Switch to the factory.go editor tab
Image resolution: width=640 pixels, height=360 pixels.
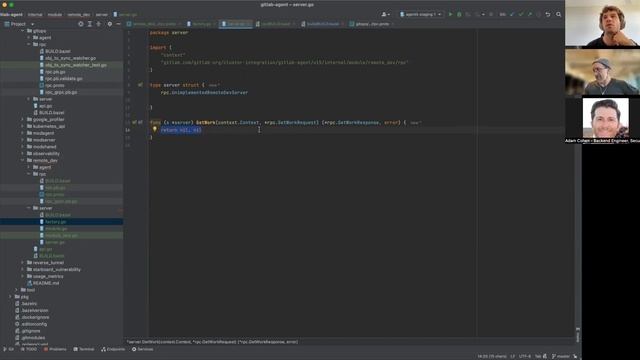click(201, 24)
